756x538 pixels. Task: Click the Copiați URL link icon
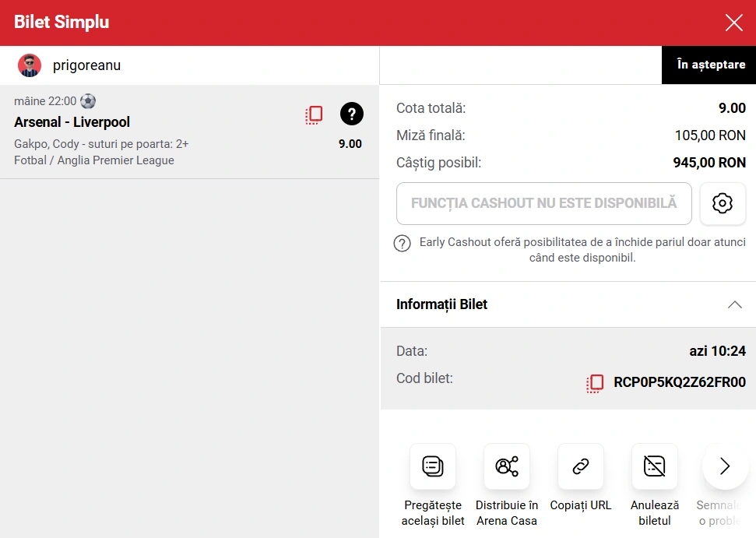[x=581, y=466]
